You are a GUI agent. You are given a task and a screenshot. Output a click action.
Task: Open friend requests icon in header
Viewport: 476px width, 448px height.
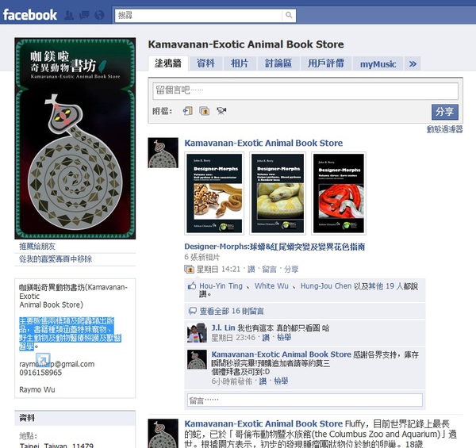[x=69, y=15]
